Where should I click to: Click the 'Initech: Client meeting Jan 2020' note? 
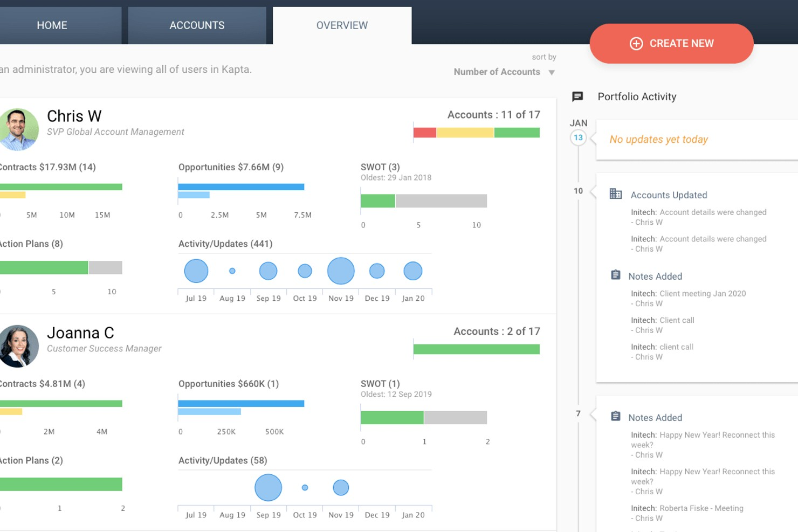(689, 293)
